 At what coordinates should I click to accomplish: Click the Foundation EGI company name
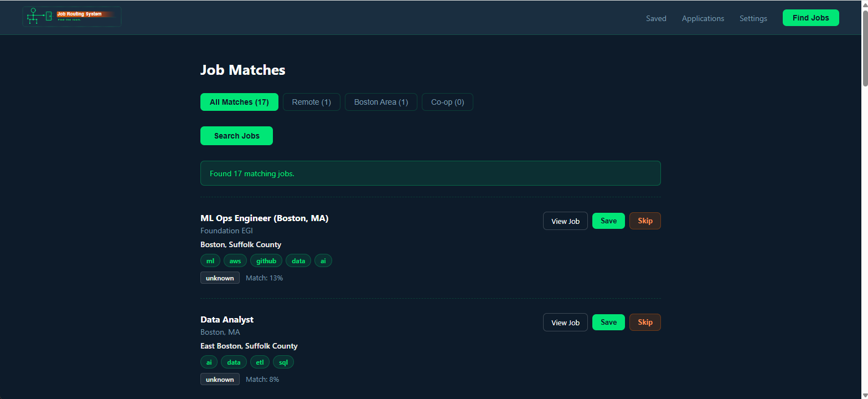(x=226, y=231)
